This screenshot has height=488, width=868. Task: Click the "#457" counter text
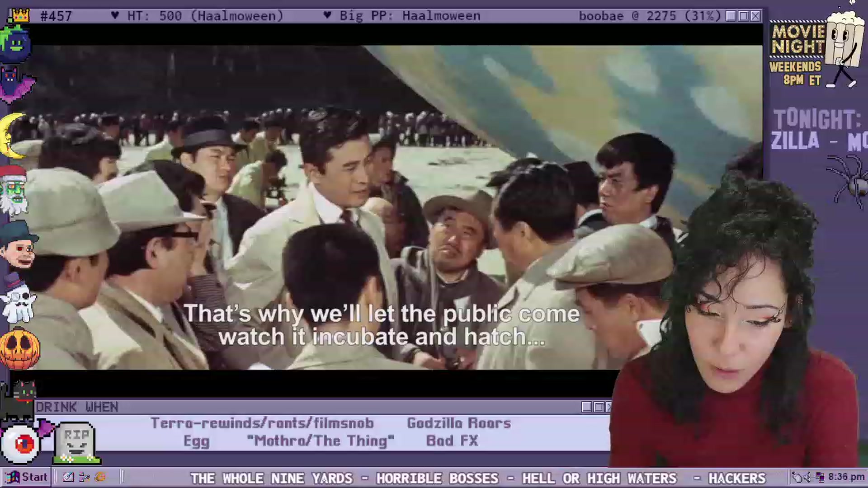[56, 16]
